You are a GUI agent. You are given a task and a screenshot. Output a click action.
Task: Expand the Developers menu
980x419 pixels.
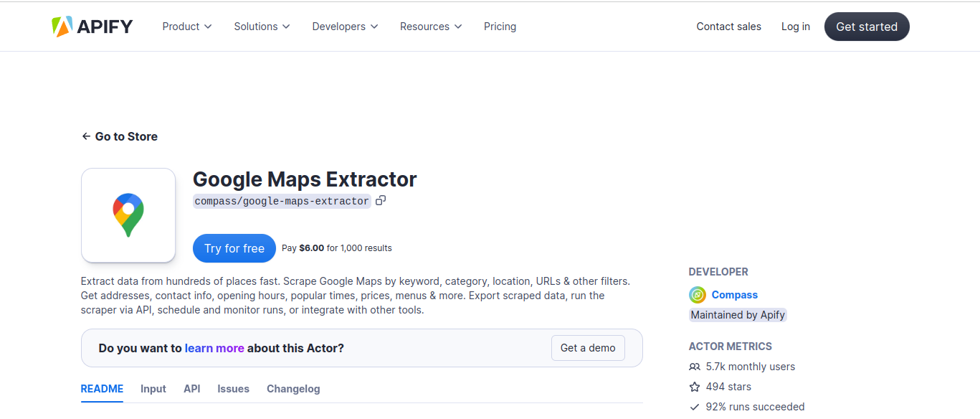344,27
